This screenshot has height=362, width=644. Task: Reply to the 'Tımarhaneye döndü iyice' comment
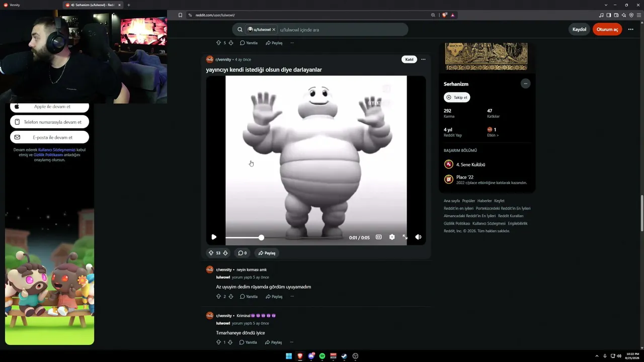[248, 342]
